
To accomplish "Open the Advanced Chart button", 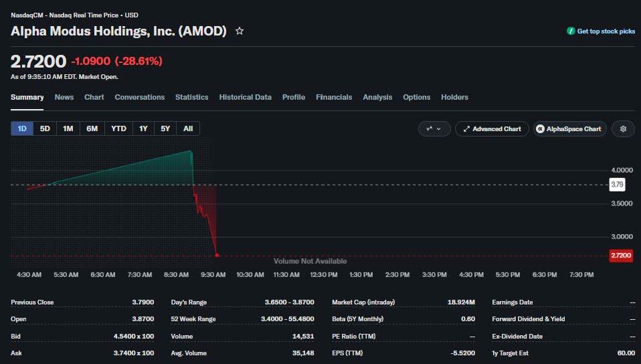I will pos(492,129).
